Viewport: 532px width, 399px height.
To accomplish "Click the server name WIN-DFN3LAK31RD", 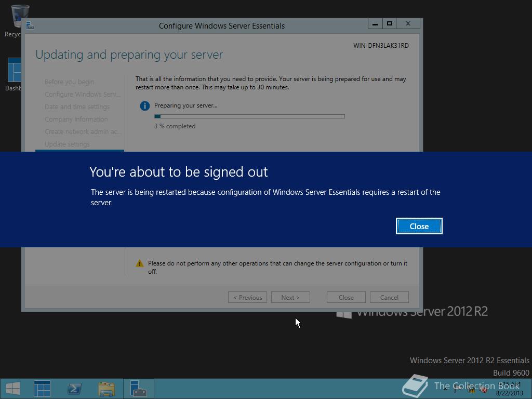I will 381,46.
